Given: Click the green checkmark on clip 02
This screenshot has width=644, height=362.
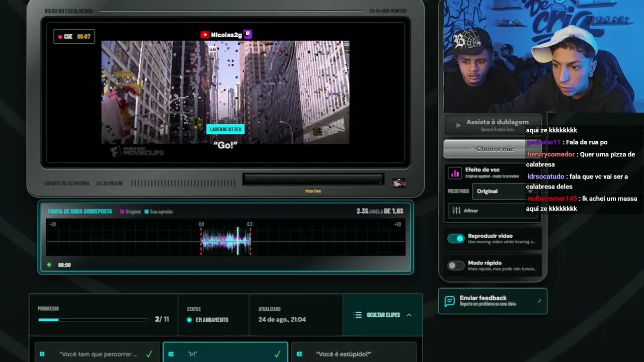Looking at the screenshot, I should tap(277, 354).
